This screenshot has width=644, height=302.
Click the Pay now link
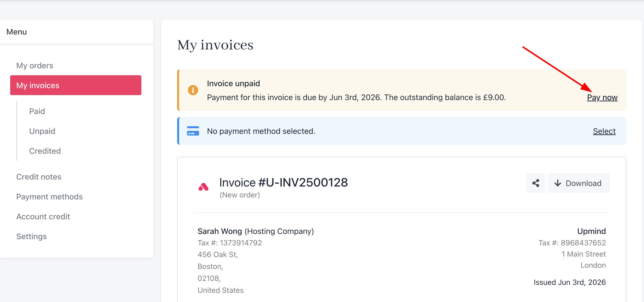pyautogui.click(x=602, y=97)
